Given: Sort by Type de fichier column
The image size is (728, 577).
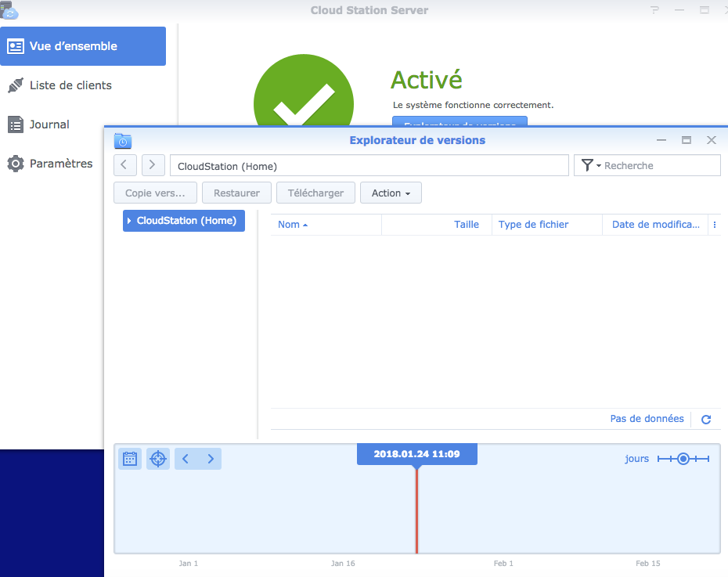Looking at the screenshot, I should tap(547, 225).
